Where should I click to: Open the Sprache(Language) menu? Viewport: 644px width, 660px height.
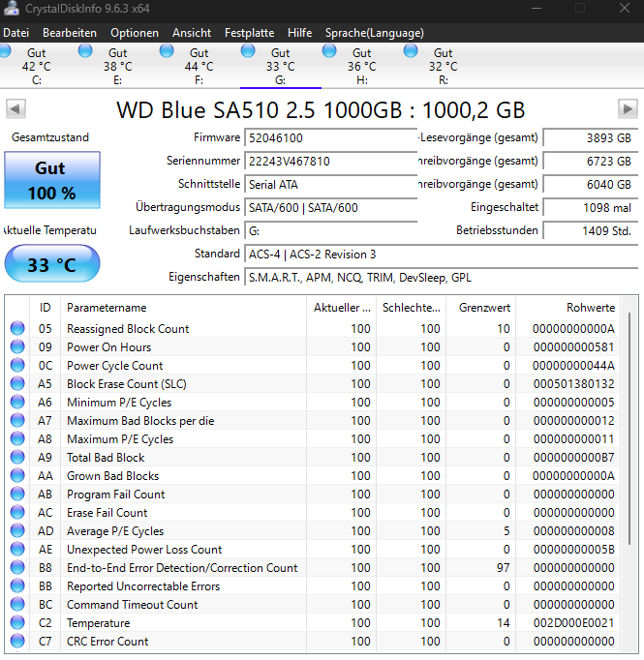pyautogui.click(x=375, y=33)
